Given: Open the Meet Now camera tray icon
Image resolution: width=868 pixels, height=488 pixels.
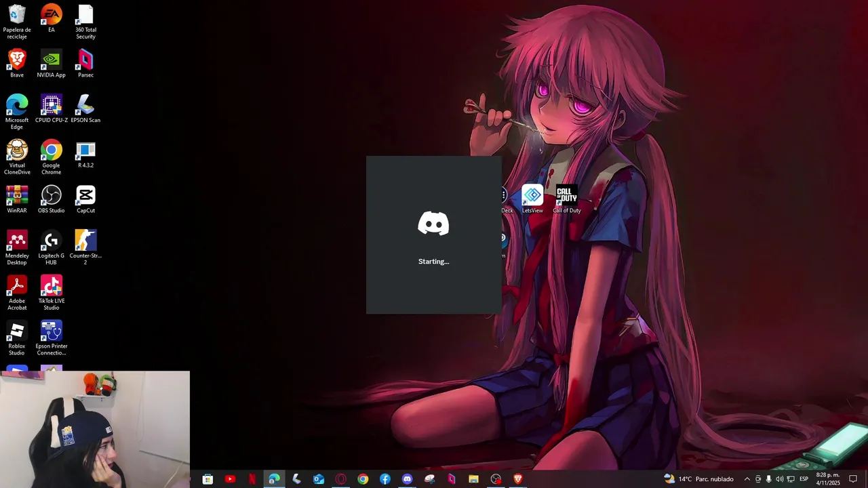Looking at the screenshot, I should [x=758, y=479].
